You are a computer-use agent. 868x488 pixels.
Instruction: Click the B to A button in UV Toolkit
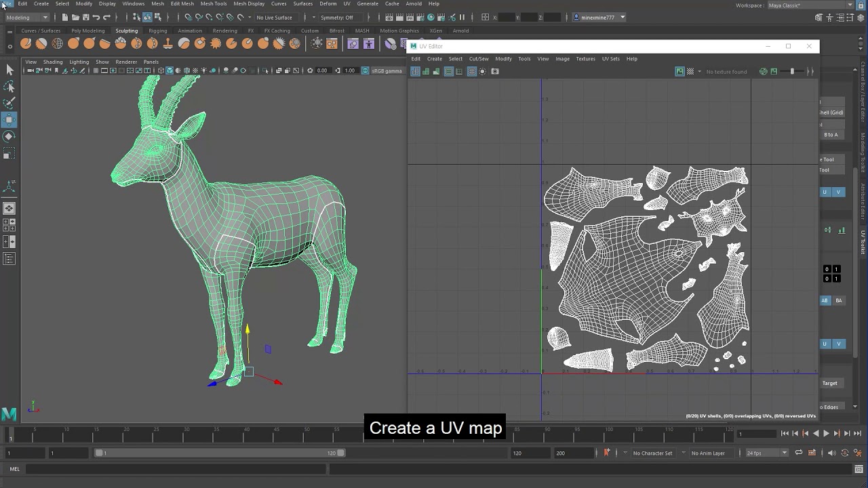831,135
